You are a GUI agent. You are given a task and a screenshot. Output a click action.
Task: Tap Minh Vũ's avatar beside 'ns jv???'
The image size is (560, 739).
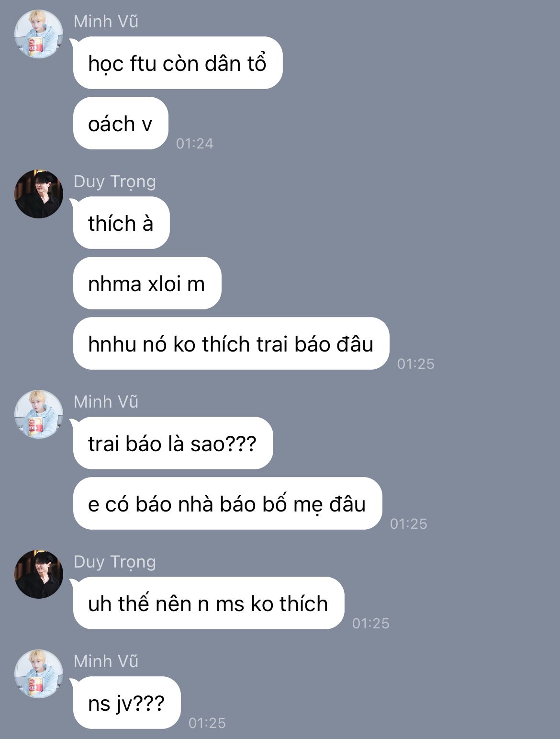39,673
